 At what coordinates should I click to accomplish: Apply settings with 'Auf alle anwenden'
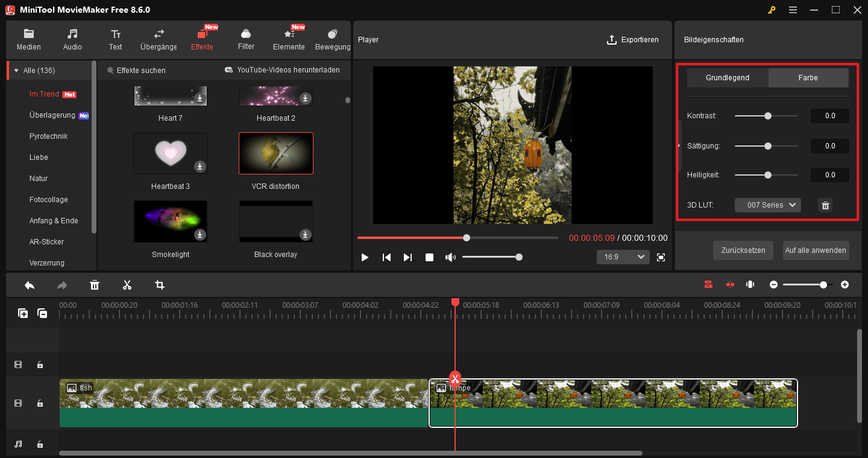[816, 250]
